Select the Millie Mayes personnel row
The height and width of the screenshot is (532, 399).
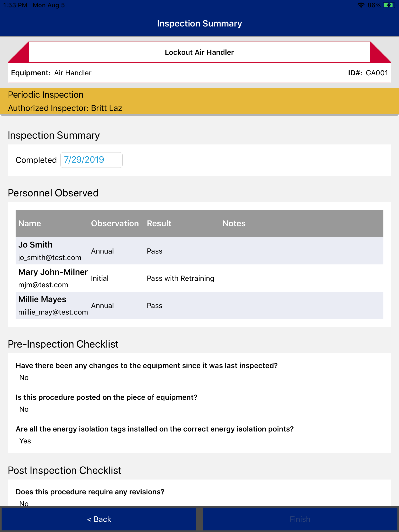point(199,306)
